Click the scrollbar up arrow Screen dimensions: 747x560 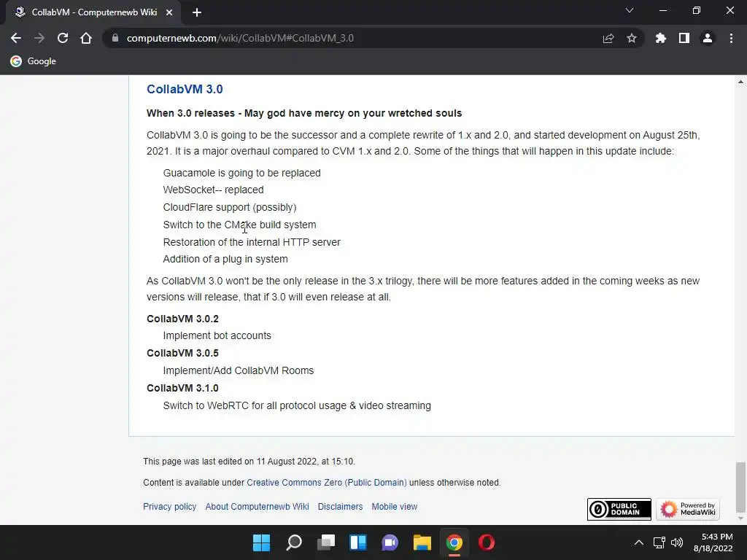[740, 82]
